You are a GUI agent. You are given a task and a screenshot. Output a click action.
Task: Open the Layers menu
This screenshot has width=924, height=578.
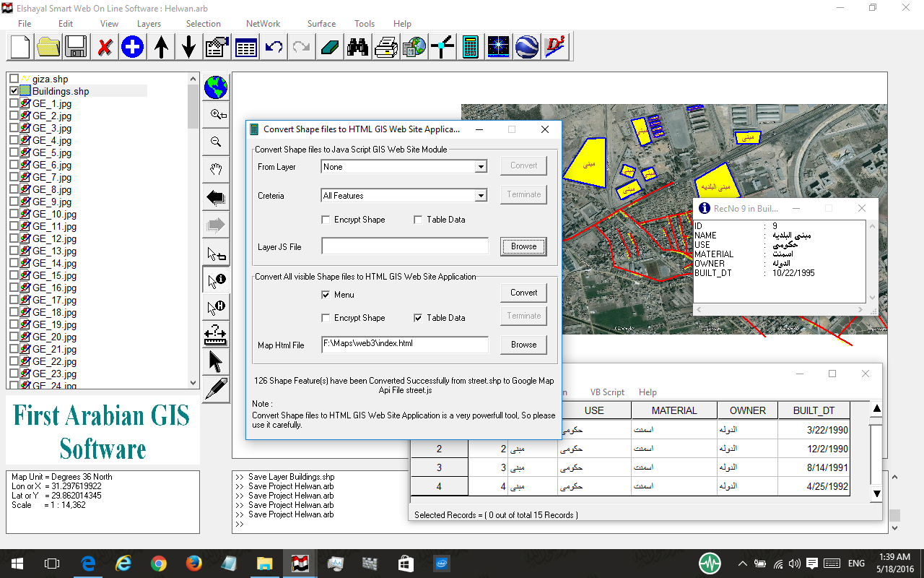pyautogui.click(x=149, y=24)
